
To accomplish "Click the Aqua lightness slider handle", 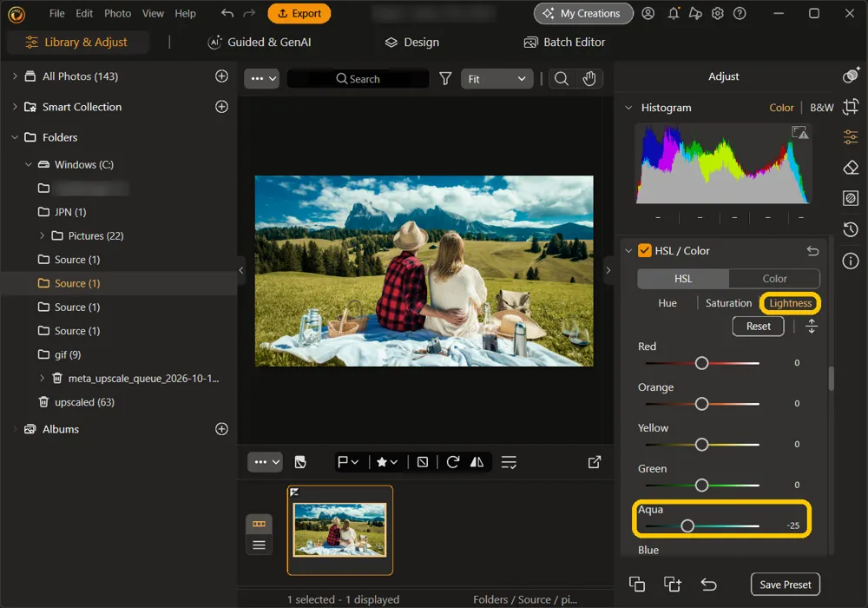I will pyautogui.click(x=687, y=525).
